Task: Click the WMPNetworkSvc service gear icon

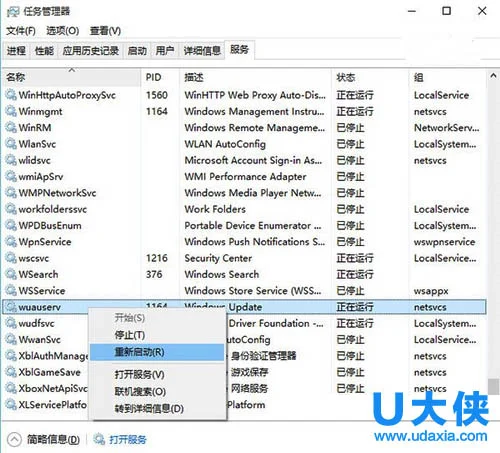Action: [11, 193]
